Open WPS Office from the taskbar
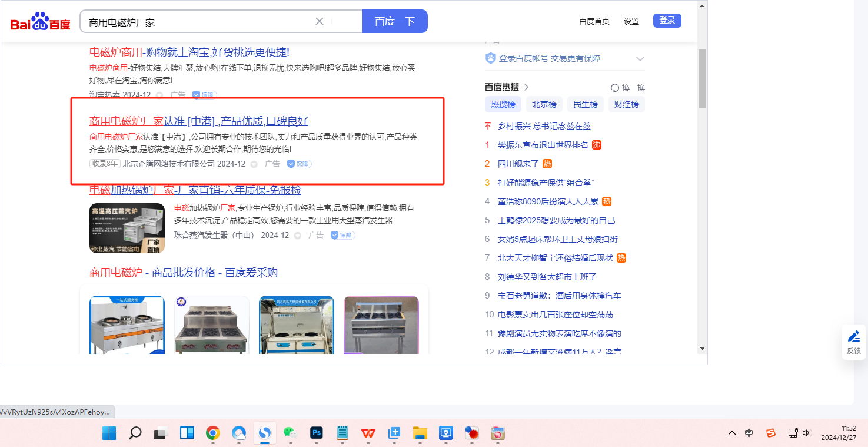 point(368,433)
